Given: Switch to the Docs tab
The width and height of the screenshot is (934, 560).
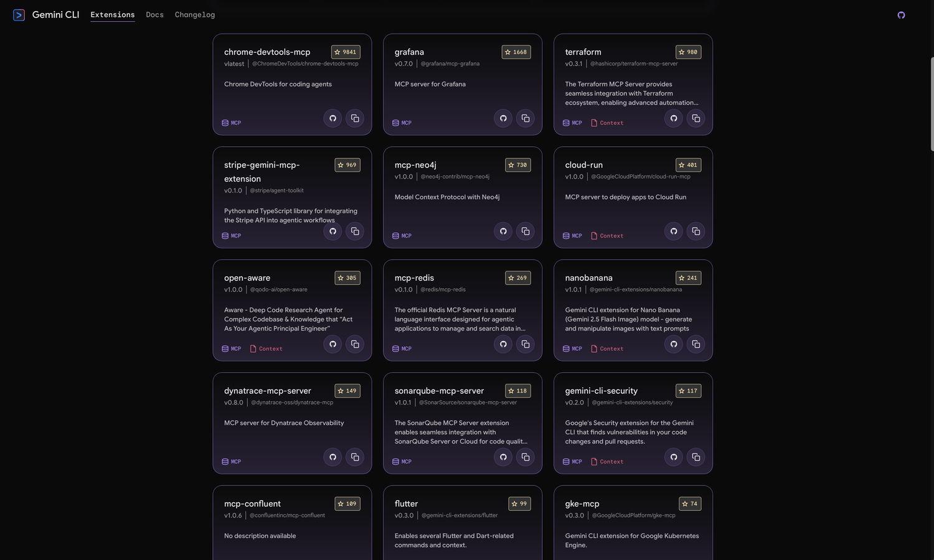Looking at the screenshot, I should click(154, 15).
